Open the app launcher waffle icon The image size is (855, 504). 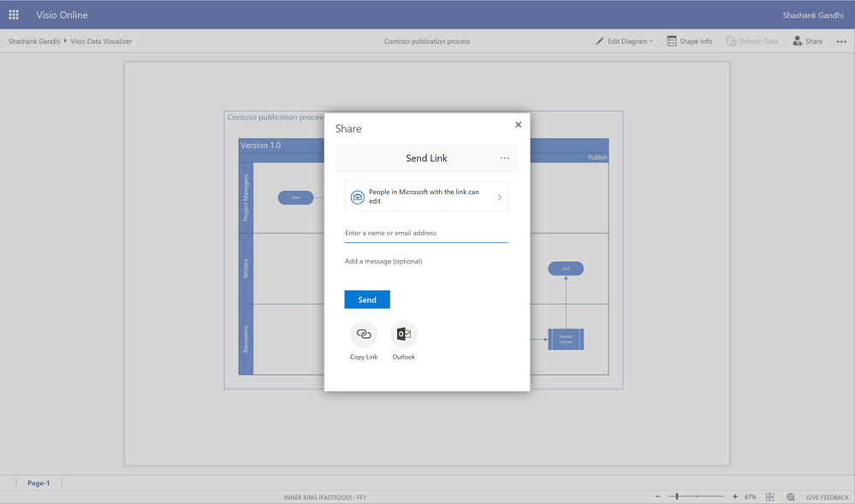point(14,15)
